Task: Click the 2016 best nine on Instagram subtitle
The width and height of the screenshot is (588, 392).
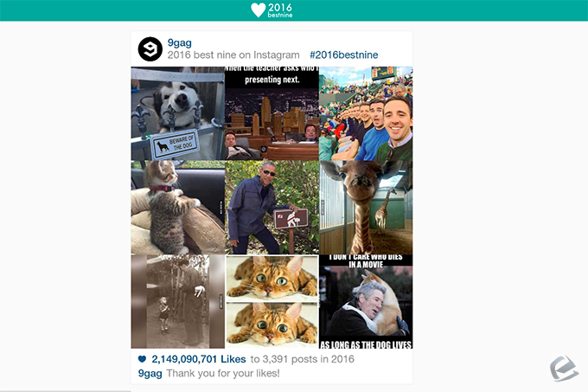Action: click(x=233, y=55)
